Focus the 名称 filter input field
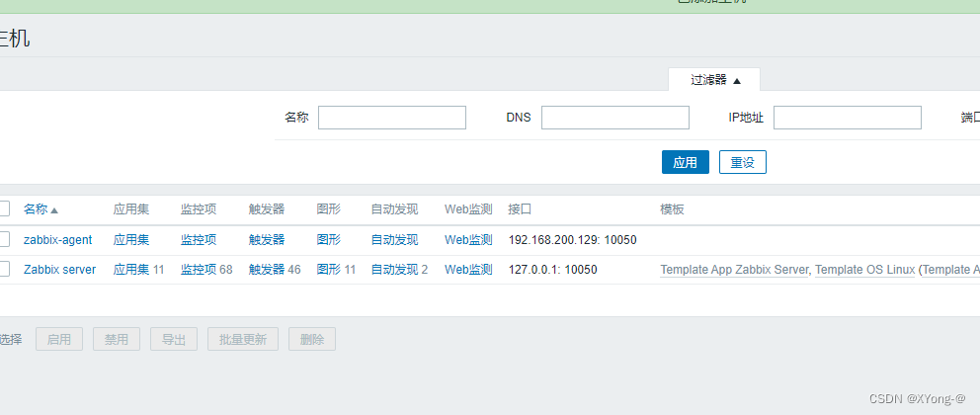The image size is (980, 415). pyautogui.click(x=392, y=118)
